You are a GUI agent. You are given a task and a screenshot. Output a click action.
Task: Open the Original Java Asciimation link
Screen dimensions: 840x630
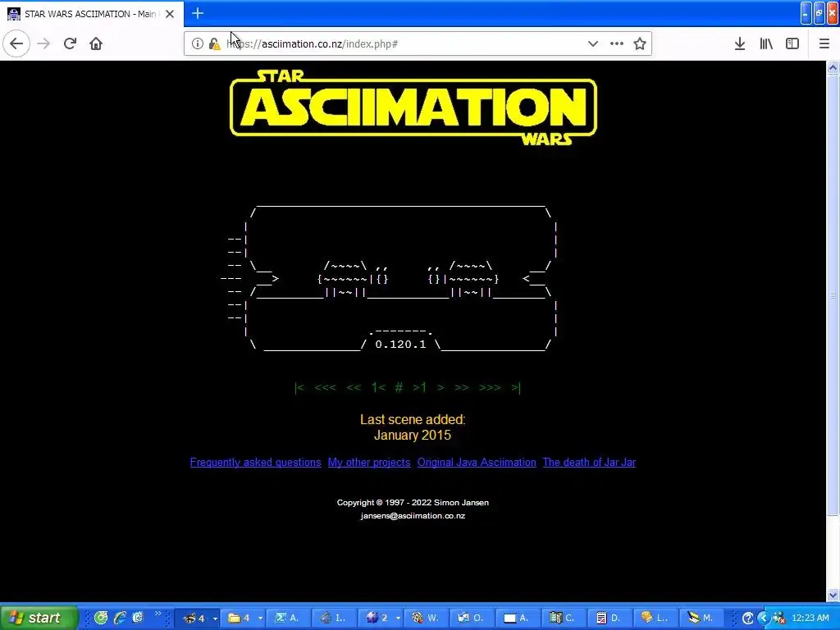477,463
